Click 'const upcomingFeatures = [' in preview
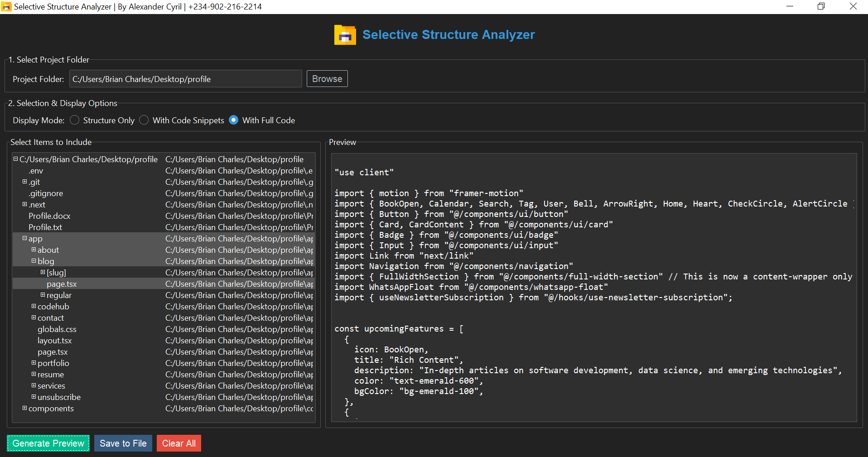868x457 pixels. tap(399, 329)
